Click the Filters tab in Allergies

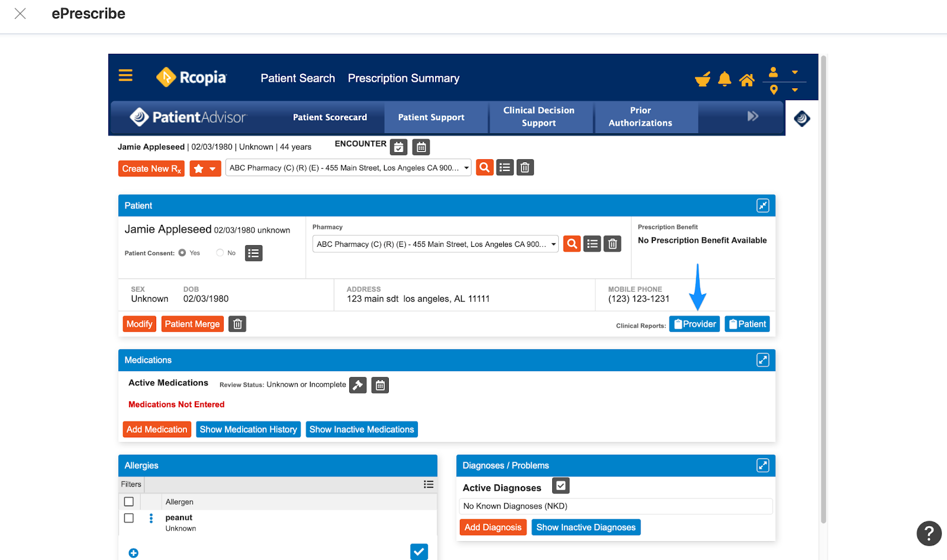(x=131, y=484)
